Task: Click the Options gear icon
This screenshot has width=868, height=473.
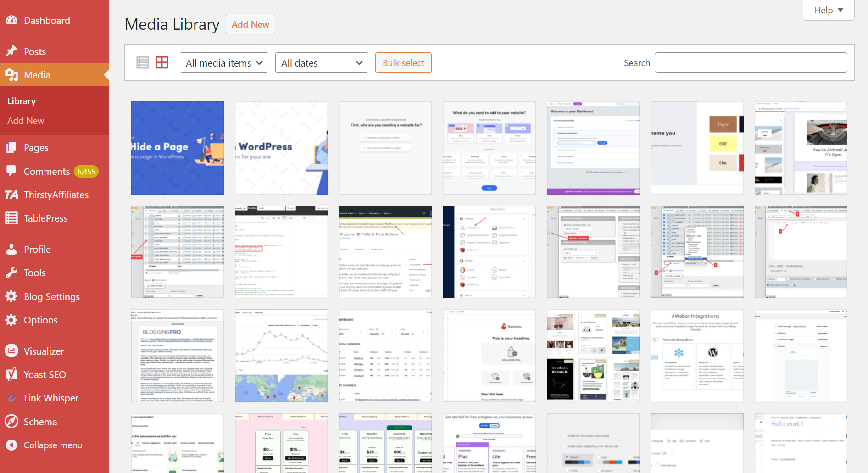Action: (x=11, y=320)
